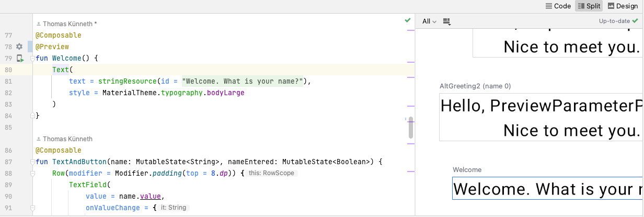Screen dimensions: 644x217
Task: Collapse the fun Welcome function fold marker
Action: 32,58
